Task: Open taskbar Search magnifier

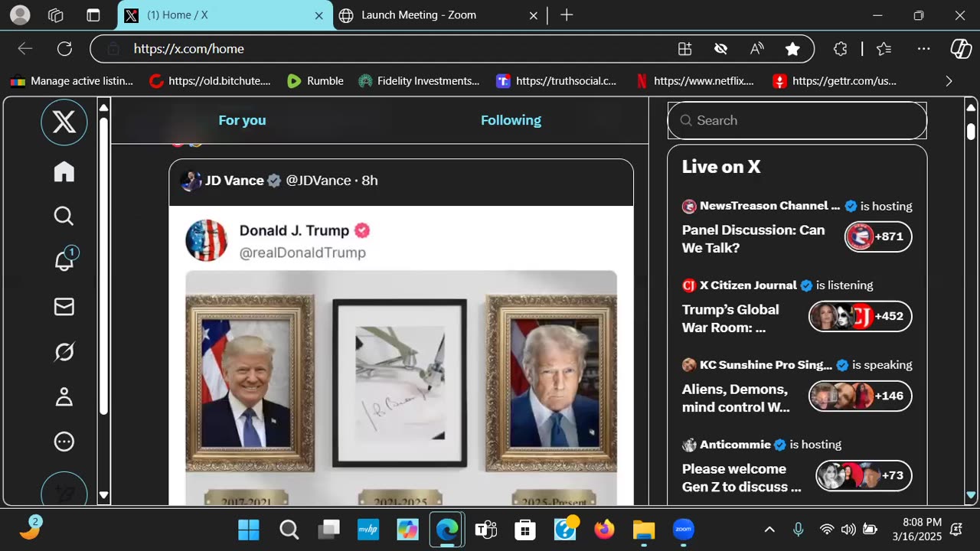Action: 289,530
